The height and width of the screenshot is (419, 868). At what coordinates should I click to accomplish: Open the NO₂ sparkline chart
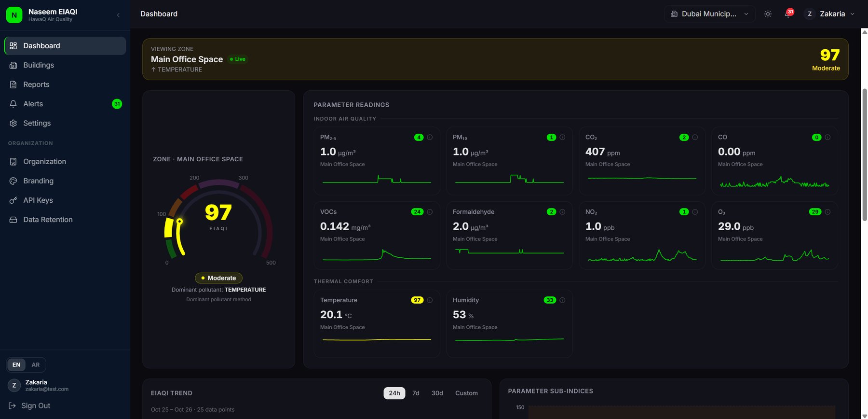point(642,256)
